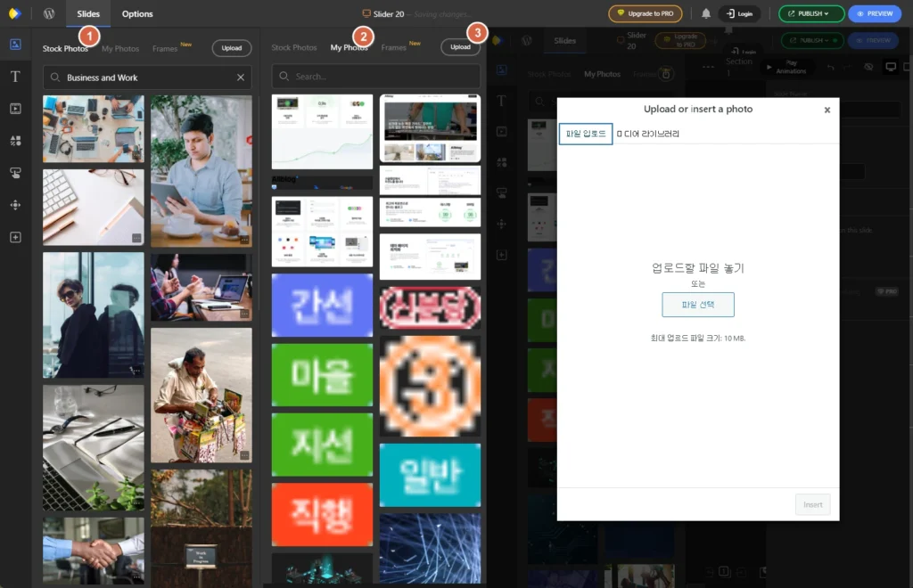Close the Upload or insert a photo dialog
The image size is (913, 588).
pos(827,110)
